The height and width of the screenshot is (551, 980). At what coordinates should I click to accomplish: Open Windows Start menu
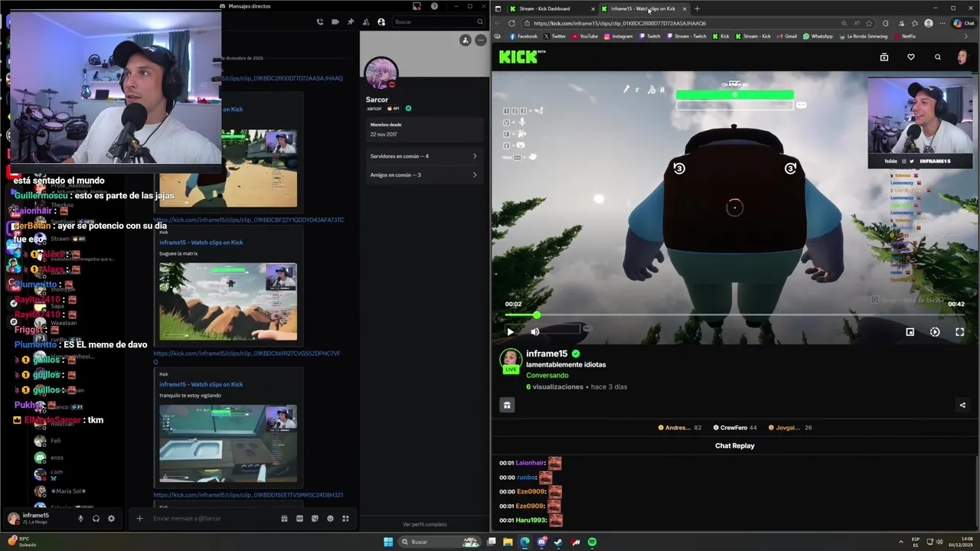click(388, 542)
